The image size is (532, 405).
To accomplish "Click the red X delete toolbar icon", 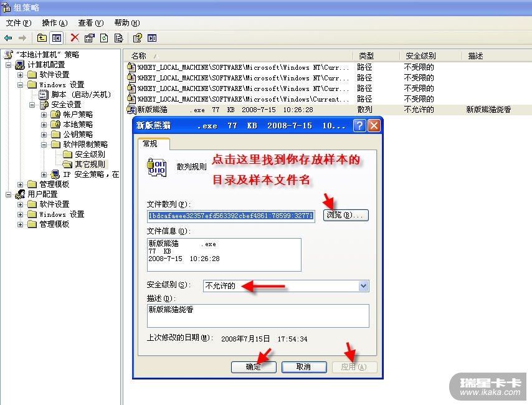I will (x=75, y=37).
